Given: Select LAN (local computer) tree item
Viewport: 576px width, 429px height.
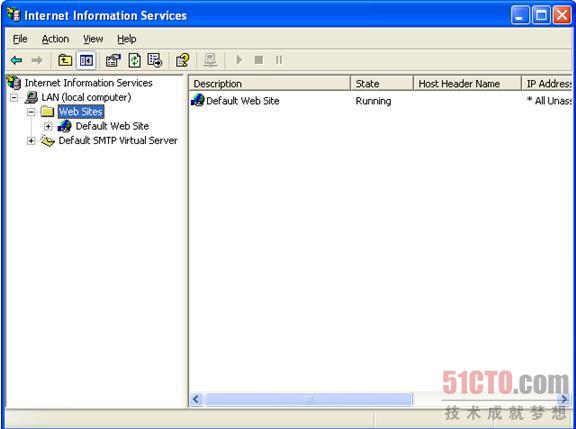Looking at the screenshot, I should coord(86,98).
